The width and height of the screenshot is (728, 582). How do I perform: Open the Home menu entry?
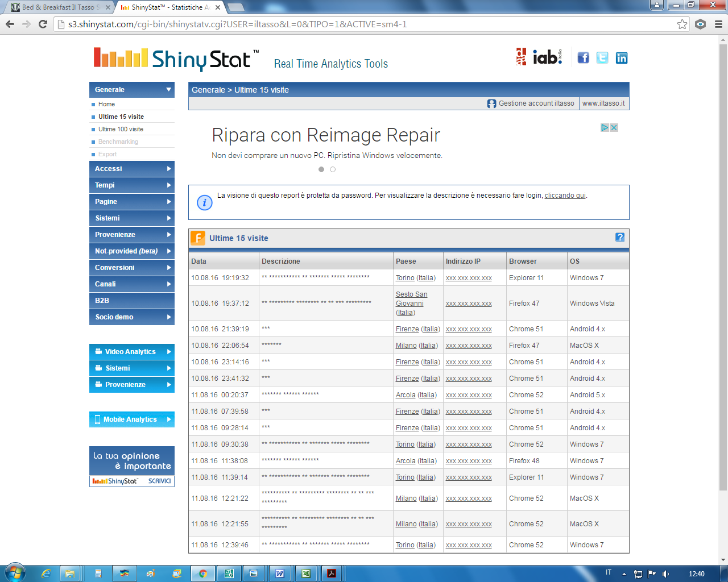(106, 104)
